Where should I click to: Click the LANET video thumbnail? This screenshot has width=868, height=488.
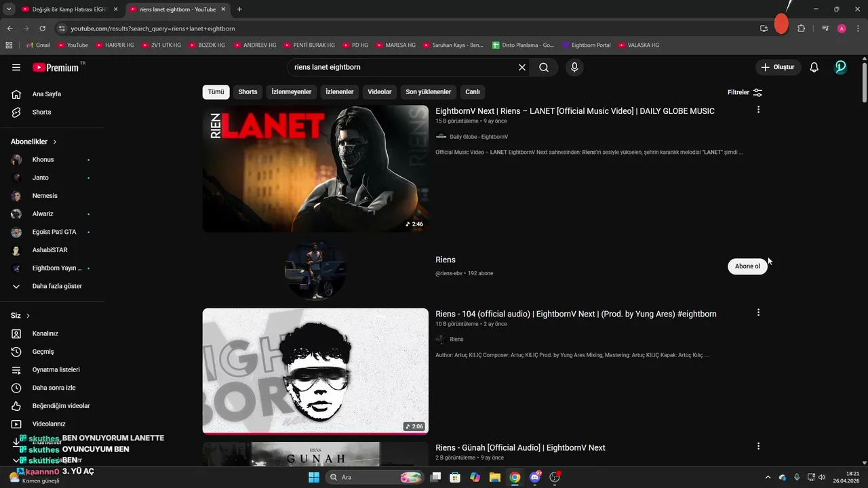315,168
